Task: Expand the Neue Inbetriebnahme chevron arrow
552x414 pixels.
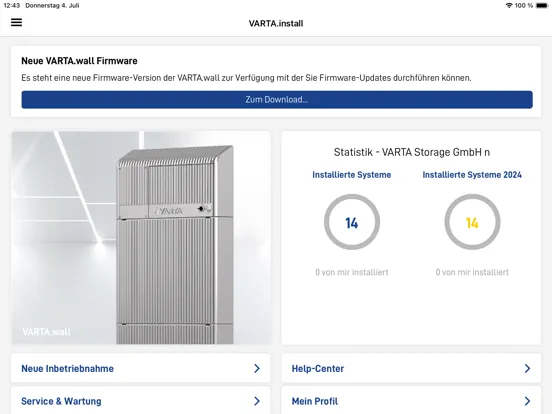Action: pyautogui.click(x=257, y=368)
